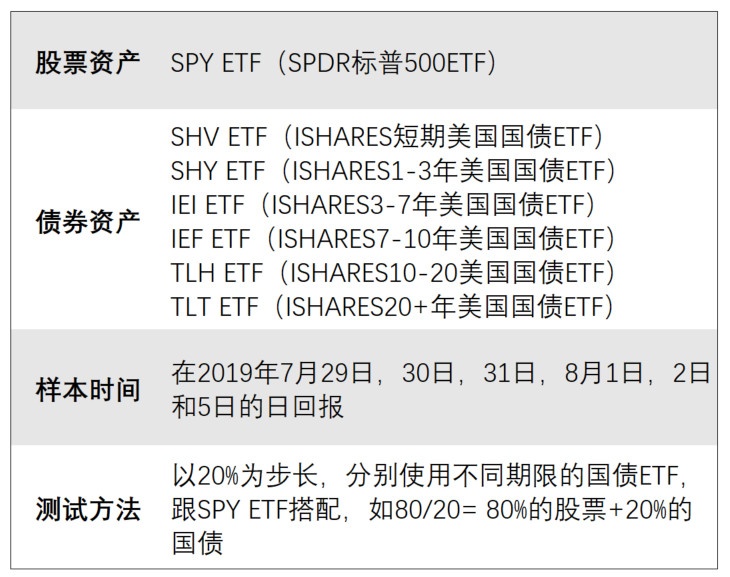The height and width of the screenshot is (577, 730).
Task: Click the TLT ETF 20+年 treasury line
Action: (x=391, y=307)
